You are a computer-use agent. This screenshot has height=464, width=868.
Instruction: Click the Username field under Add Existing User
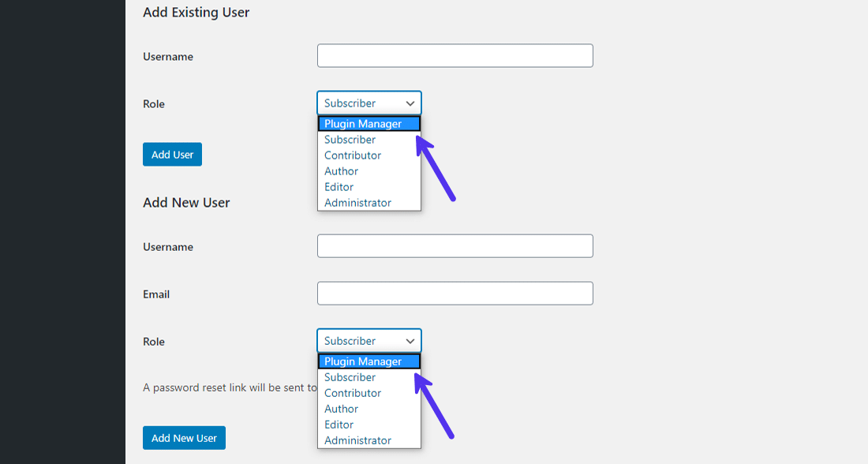455,55
